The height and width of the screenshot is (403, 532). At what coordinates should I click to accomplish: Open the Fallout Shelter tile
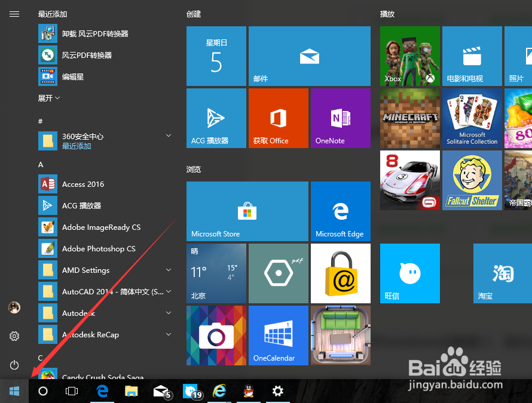pos(472,180)
